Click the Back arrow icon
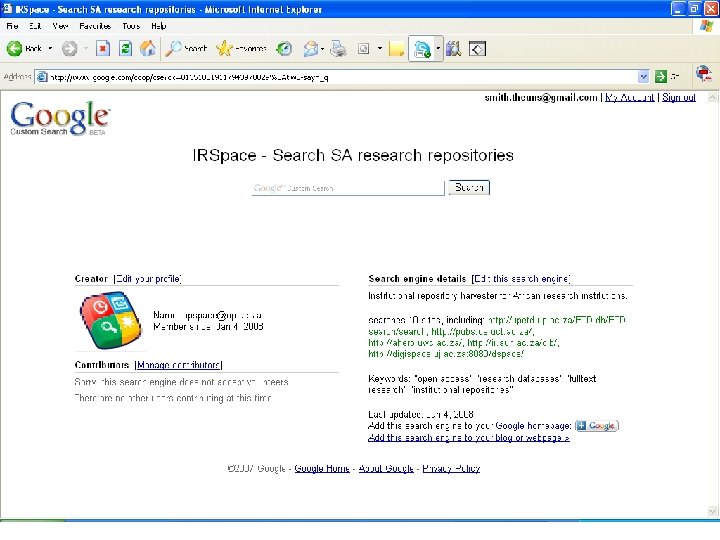This screenshot has height=540, width=720. pyautogui.click(x=14, y=48)
